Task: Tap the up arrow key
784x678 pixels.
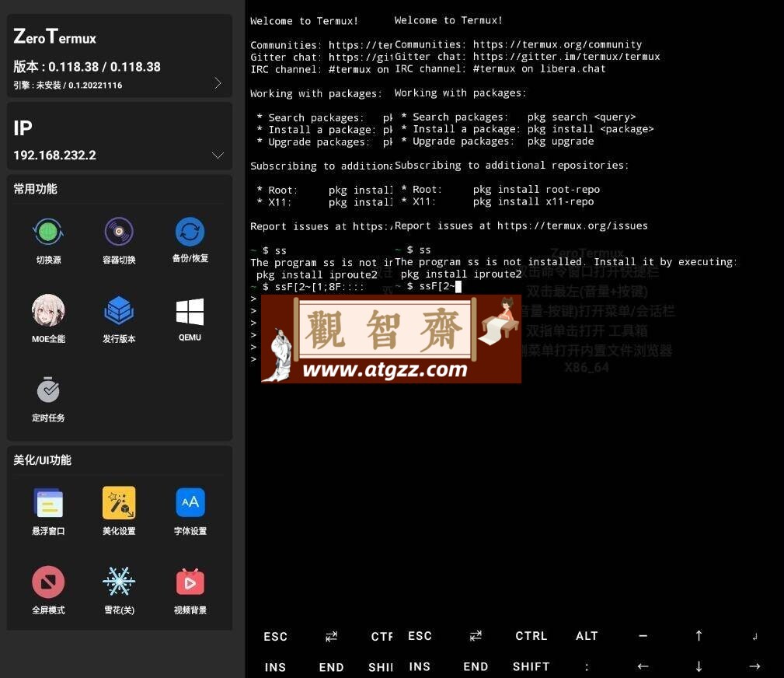Action: 699,636
